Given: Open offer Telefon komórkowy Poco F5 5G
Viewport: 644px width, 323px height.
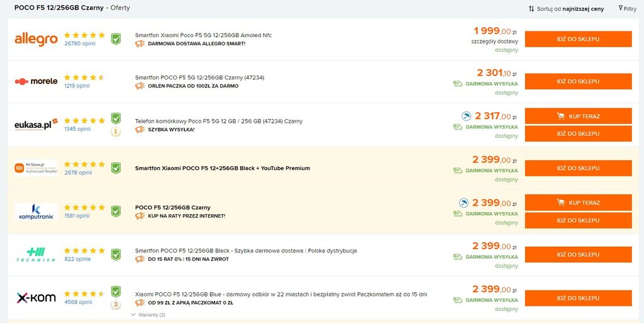Looking at the screenshot, I should pyautogui.click(x=219, y=122).
